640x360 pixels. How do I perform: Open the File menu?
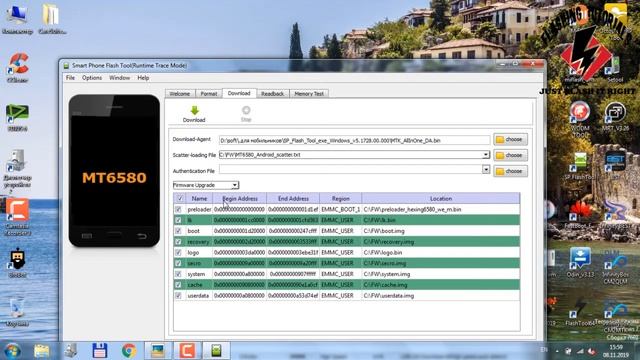(70, 78)
